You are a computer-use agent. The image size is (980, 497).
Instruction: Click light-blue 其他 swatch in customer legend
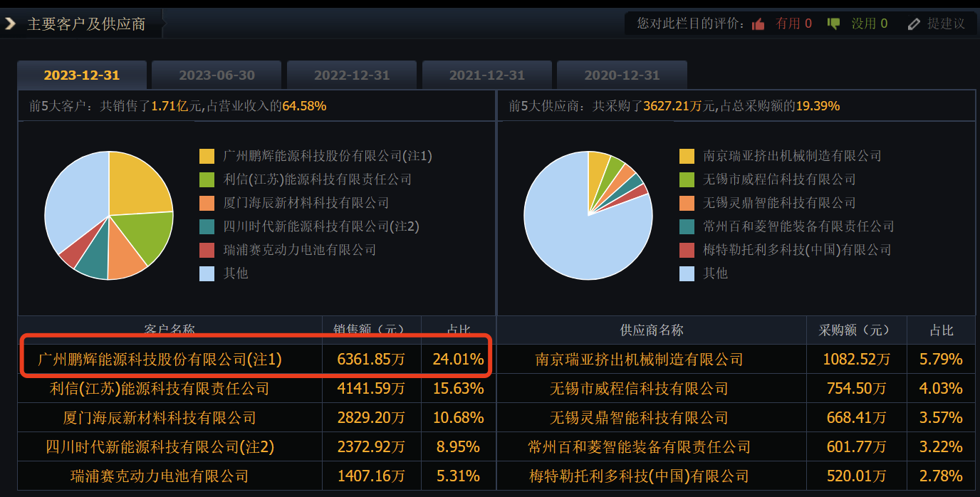pyautogui.click(x=207, y=273)
